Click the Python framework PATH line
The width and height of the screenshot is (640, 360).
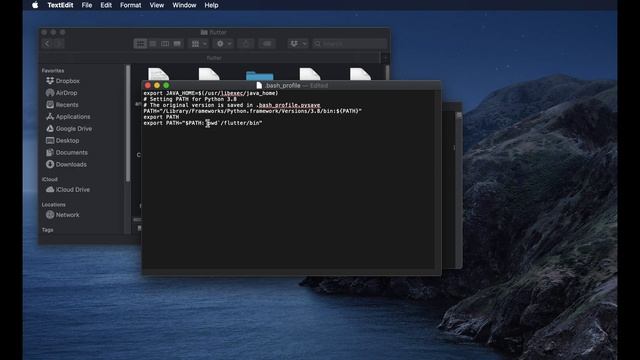(x=252, y=111)
